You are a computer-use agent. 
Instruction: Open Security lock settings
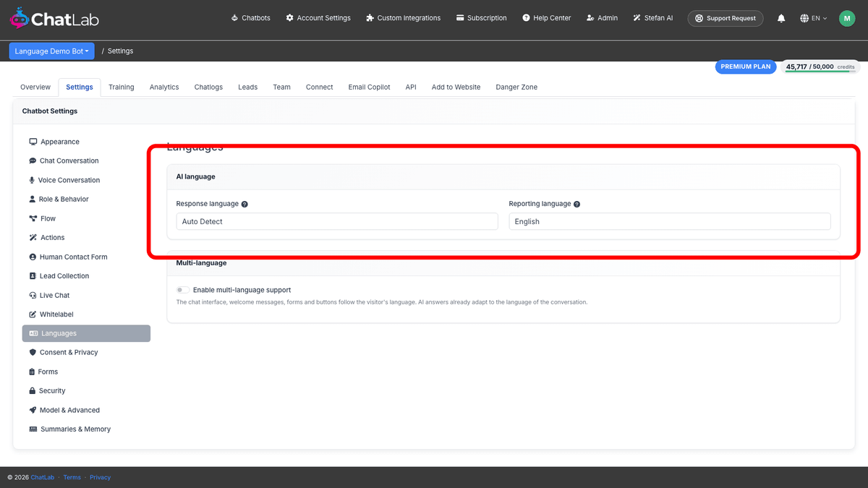point(47,390)
